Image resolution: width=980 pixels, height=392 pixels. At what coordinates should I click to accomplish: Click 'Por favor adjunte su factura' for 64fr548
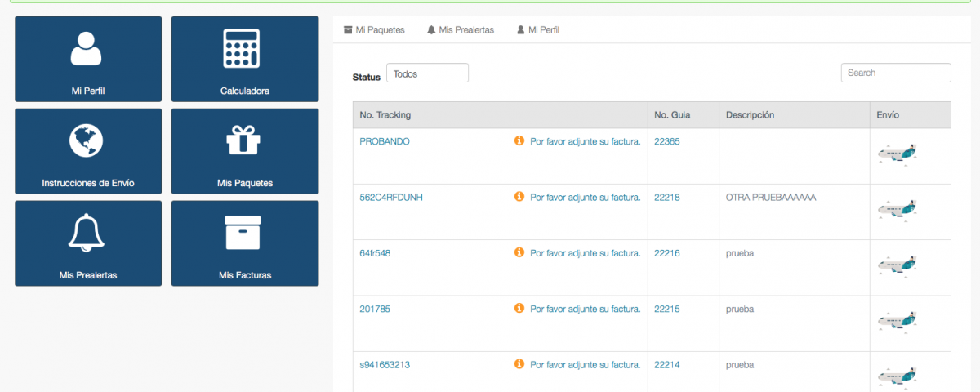click(586, 253)
